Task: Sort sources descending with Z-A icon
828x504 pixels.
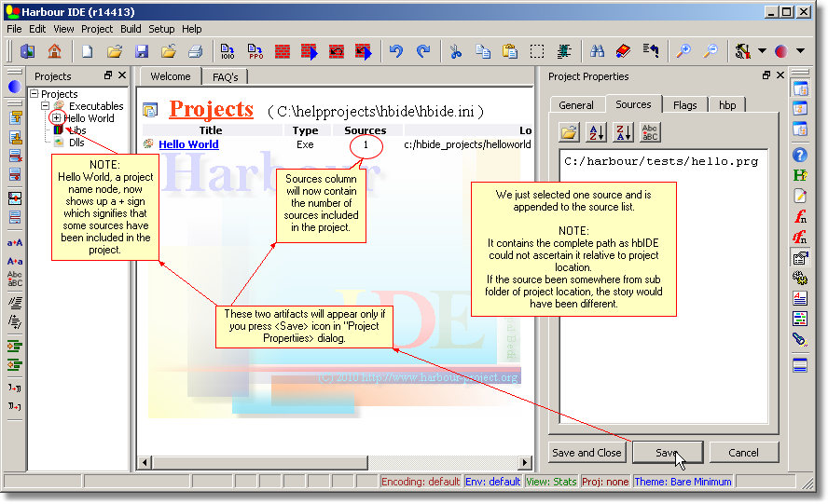Action: [x=623, y=133]
